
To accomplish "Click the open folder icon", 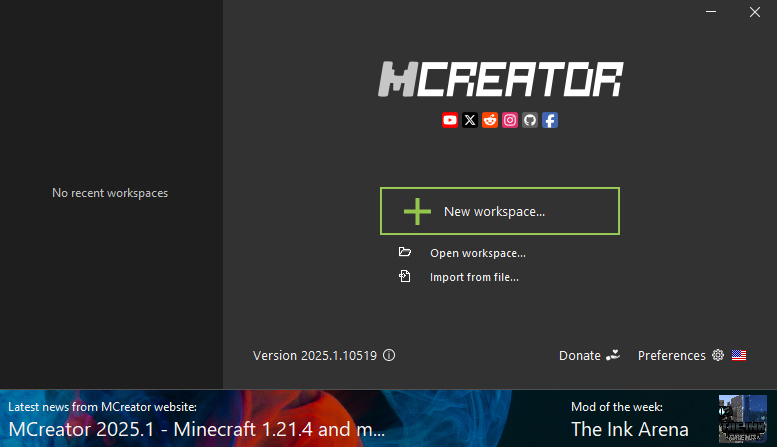I will point(405,252).
